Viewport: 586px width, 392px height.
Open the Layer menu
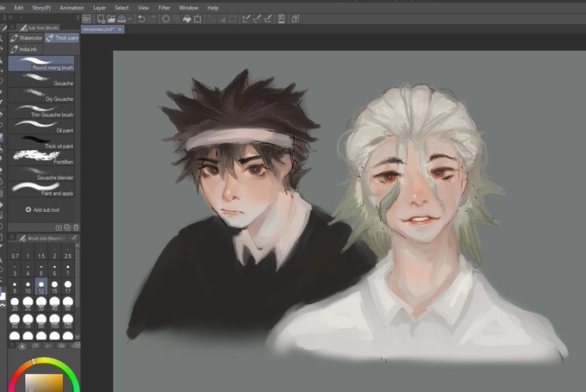(99, 8)
